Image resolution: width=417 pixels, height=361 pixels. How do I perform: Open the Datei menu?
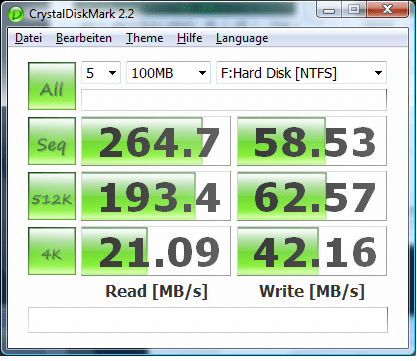click(x=28, y=38)
